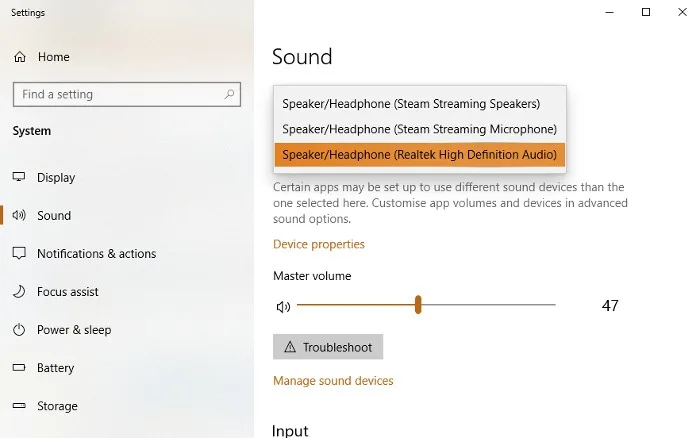
Task: Open Device properties link
Action: (319, 244)
